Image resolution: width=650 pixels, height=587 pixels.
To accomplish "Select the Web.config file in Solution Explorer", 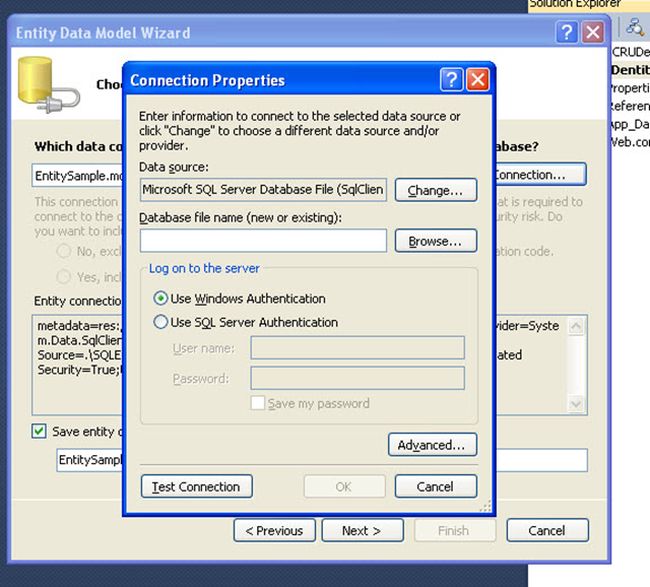I will click(630, 142).
